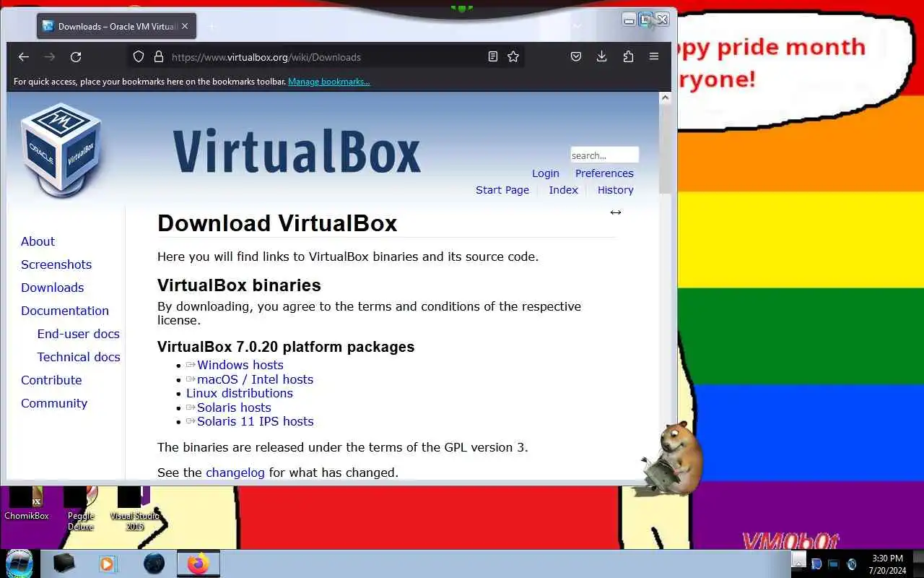Open Downloads in the sidebar

tap(52, 288)
